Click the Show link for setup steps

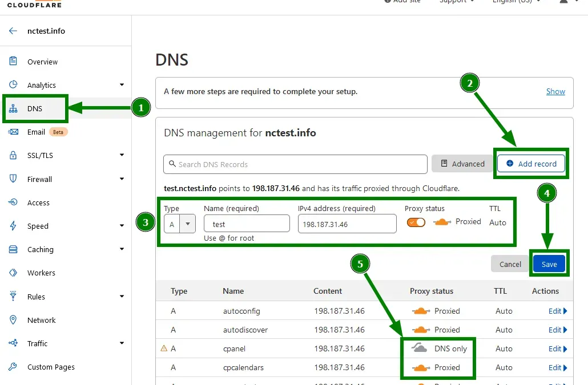coord(555,91)
